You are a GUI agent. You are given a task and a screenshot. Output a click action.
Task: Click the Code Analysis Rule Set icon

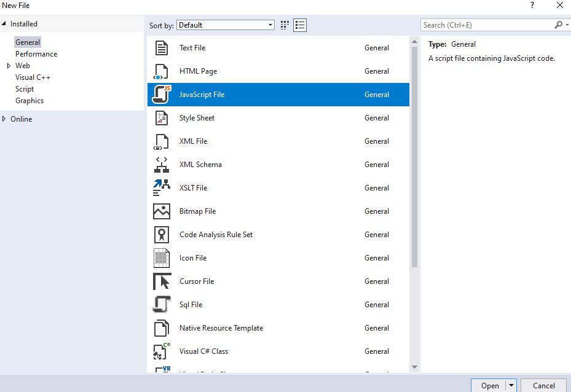pyautogui.click(x=161, y=235)
